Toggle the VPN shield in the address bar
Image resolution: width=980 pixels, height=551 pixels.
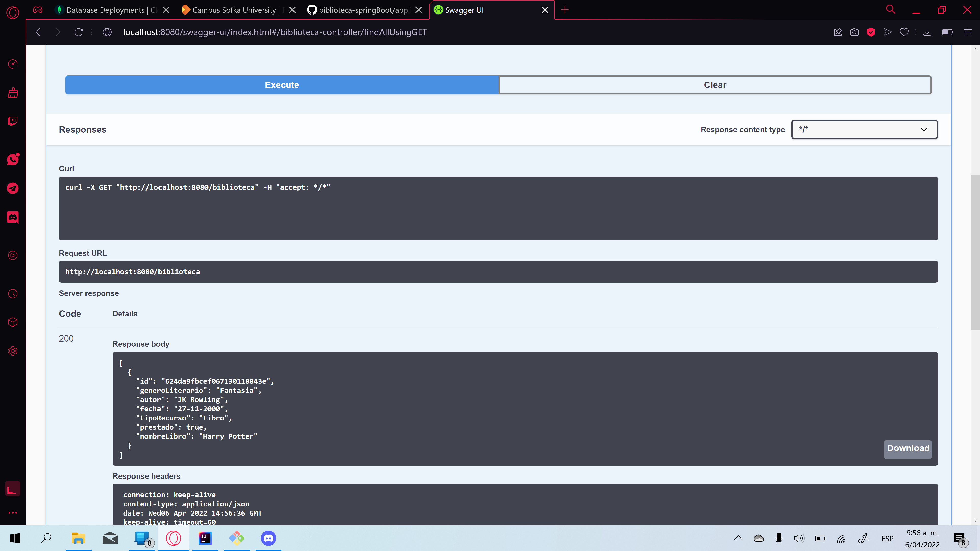[871, 32]
